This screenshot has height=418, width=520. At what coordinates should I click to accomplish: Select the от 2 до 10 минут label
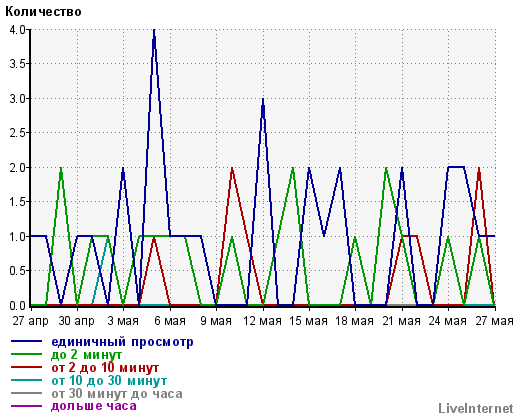[x=105, y=368]
